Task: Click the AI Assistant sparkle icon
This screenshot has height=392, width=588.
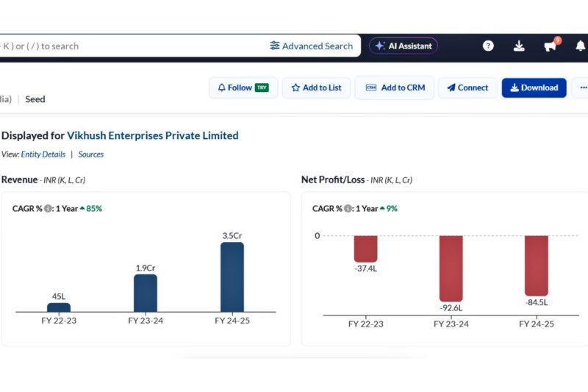Action: [x=380, y=46]
